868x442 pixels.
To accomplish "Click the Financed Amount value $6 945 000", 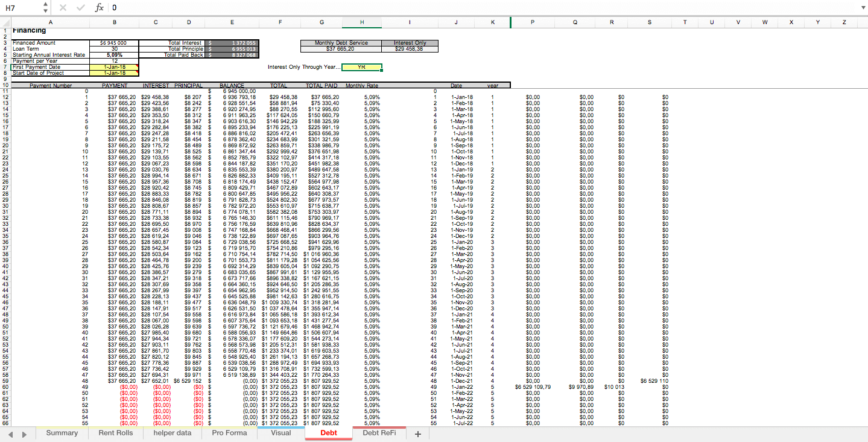I will pos(115,43).
